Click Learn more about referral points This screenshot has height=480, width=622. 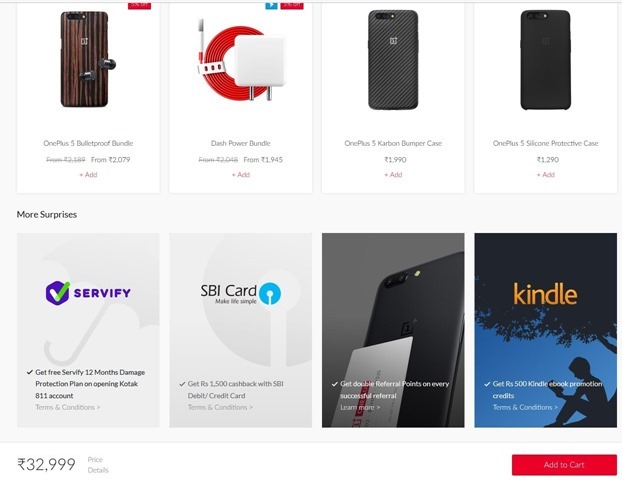coord(360,407)
